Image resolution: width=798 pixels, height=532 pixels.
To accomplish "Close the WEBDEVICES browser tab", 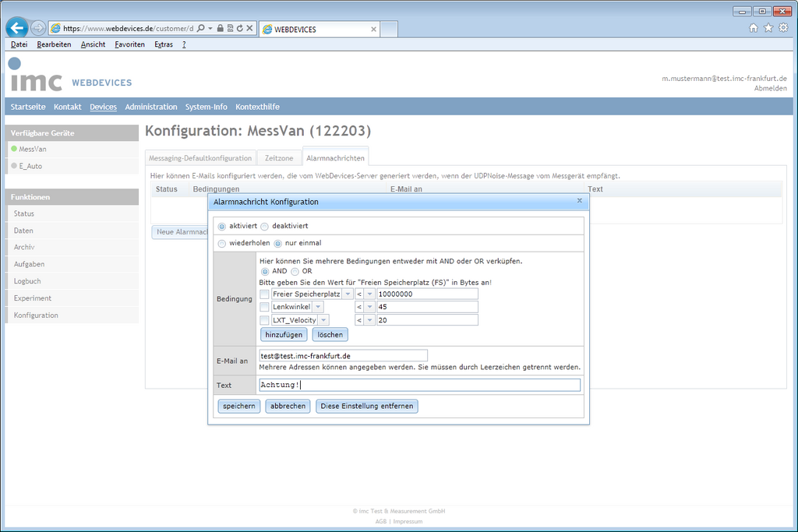I will click(374, 29).
